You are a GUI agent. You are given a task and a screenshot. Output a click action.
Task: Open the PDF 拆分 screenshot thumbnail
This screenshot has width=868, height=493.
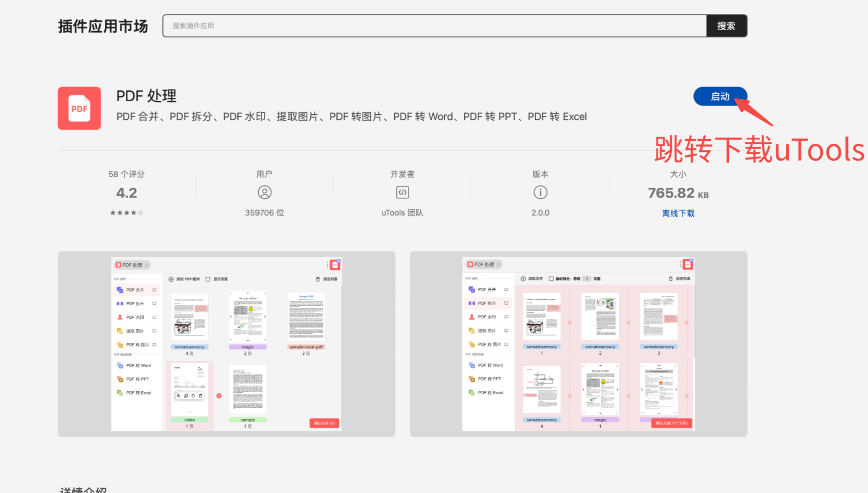coord(579,344)
